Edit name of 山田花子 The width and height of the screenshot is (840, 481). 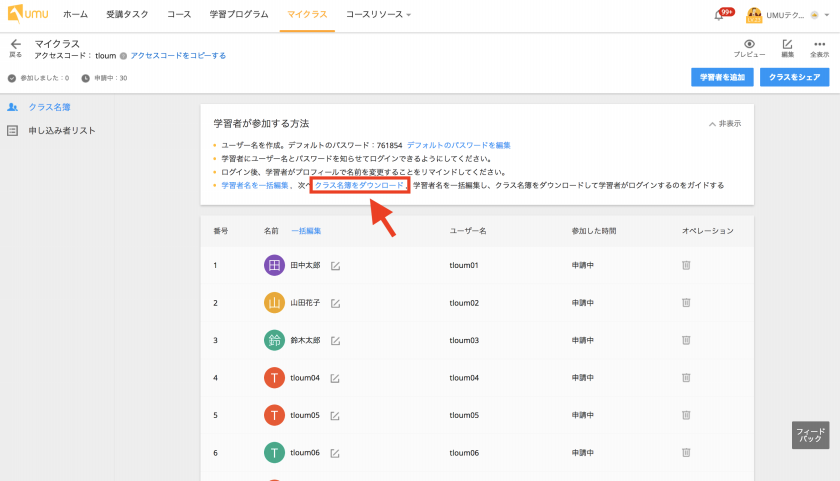pyautogui.click(x=335, y=303)
